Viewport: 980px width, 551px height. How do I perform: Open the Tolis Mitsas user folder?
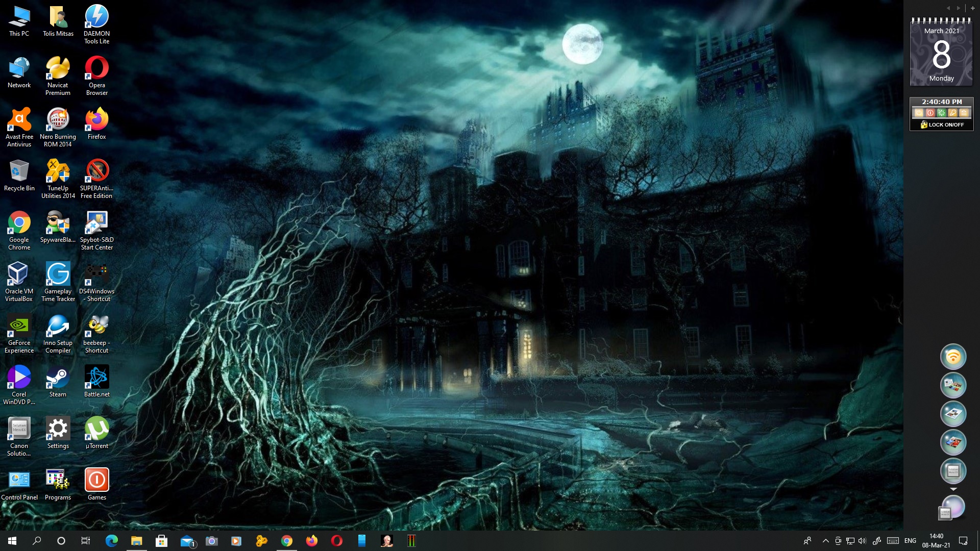(x=58, y=21)
